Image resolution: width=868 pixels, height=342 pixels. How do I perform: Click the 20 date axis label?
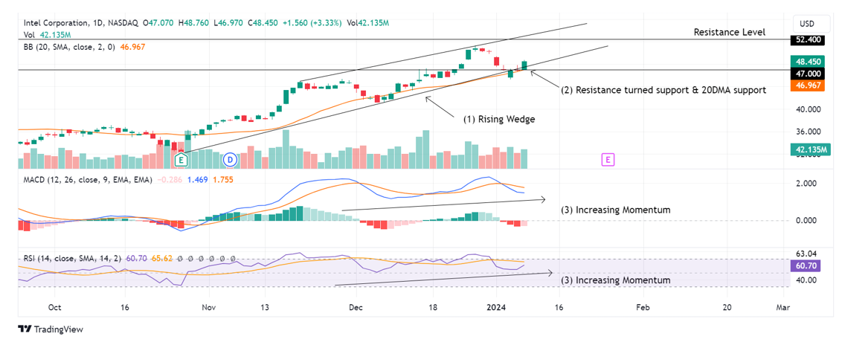pos(727,307)
